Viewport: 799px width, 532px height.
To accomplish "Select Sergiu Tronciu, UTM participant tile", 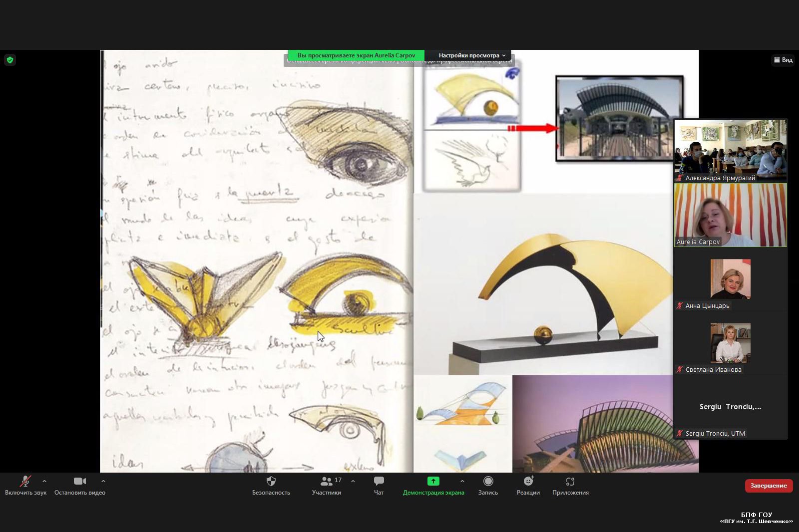I will click(x=731, y=407).
